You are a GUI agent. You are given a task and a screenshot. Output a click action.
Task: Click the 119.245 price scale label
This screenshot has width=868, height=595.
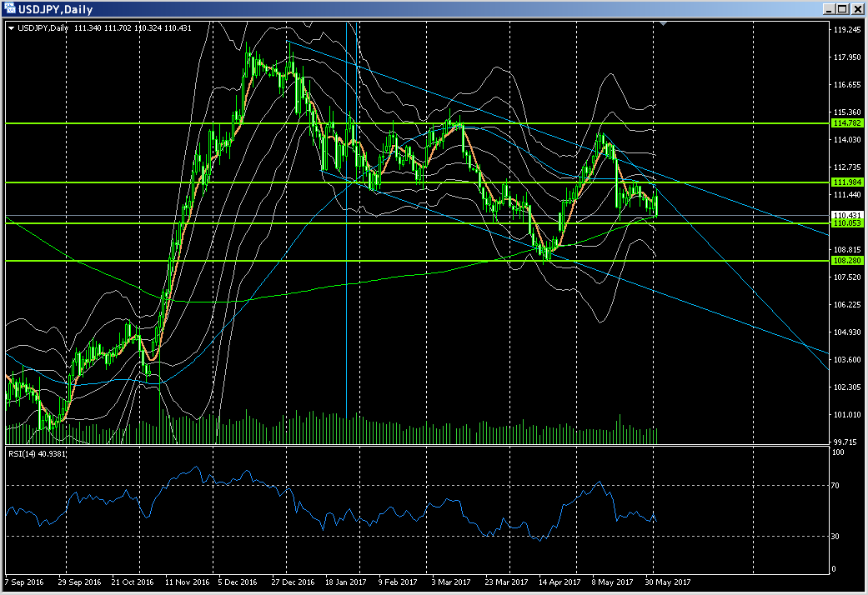click(846, 30)
